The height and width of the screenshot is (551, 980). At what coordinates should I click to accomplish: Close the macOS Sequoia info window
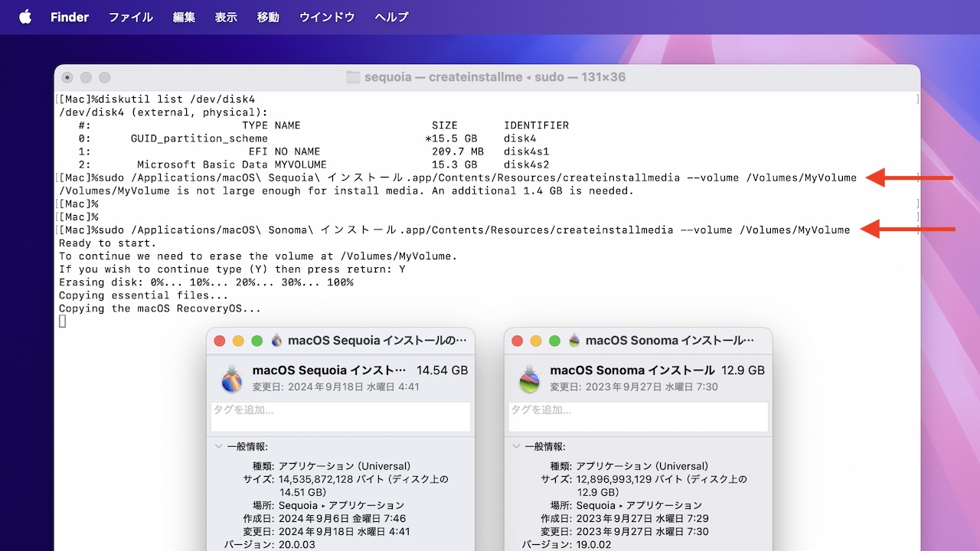[x=220, y=341]
